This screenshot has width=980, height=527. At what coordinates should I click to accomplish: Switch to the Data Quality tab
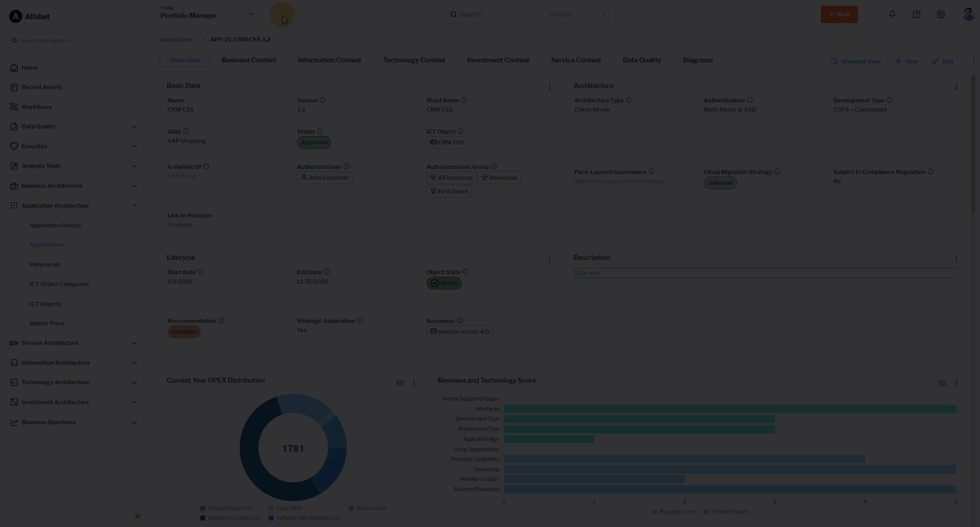641,60
